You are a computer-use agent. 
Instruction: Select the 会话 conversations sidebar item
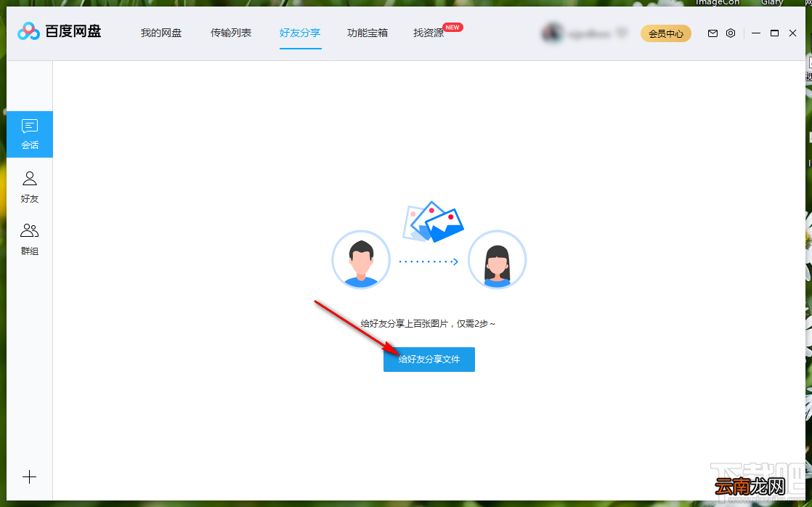tap(30, 134)
